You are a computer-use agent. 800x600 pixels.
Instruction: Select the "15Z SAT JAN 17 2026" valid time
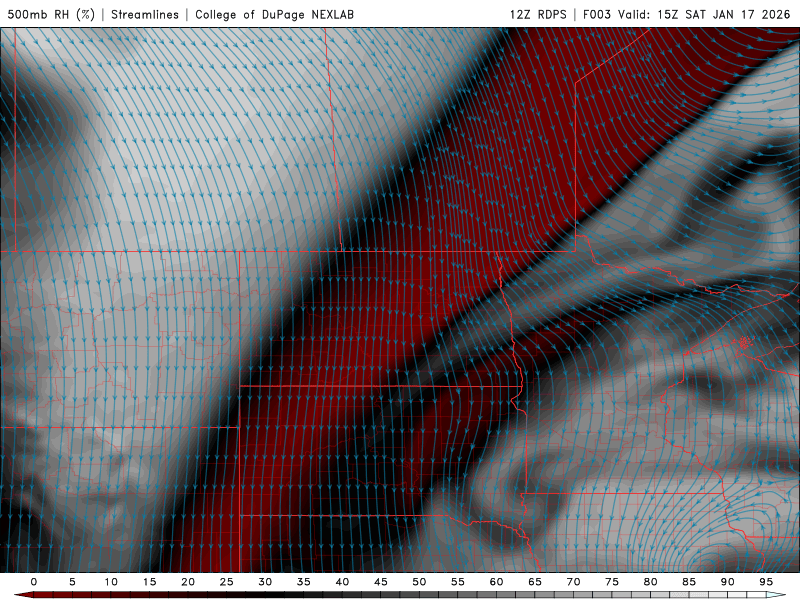[x=724, y=14]
